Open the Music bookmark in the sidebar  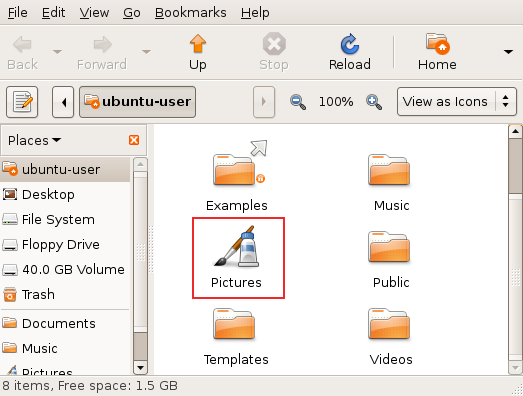pyautogui.click(x=65, y=348)
